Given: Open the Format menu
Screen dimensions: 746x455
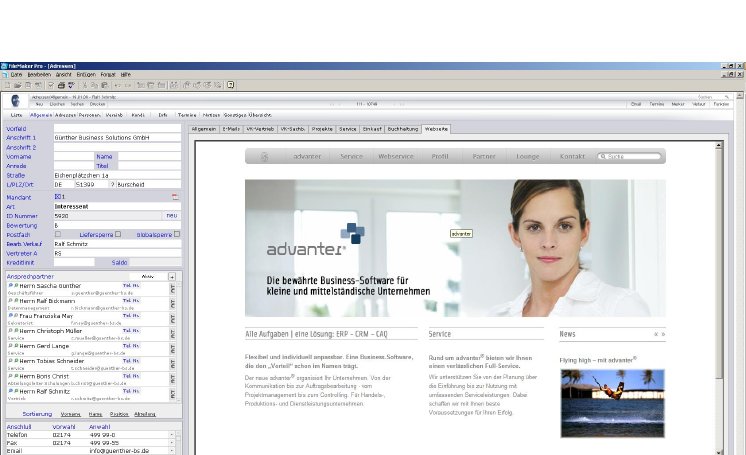Looking at the screenshot, I should point(108,75).
